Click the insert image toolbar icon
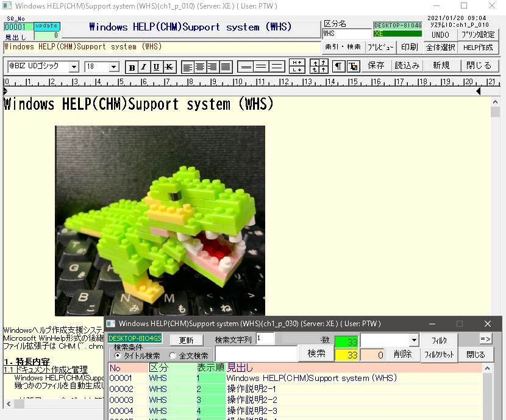 click(354, 67)
